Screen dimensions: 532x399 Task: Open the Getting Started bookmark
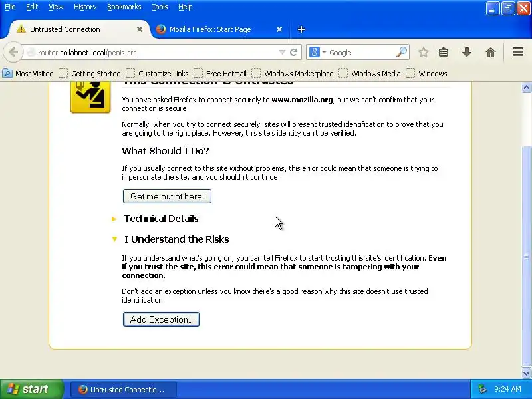(x=90, y=74)
